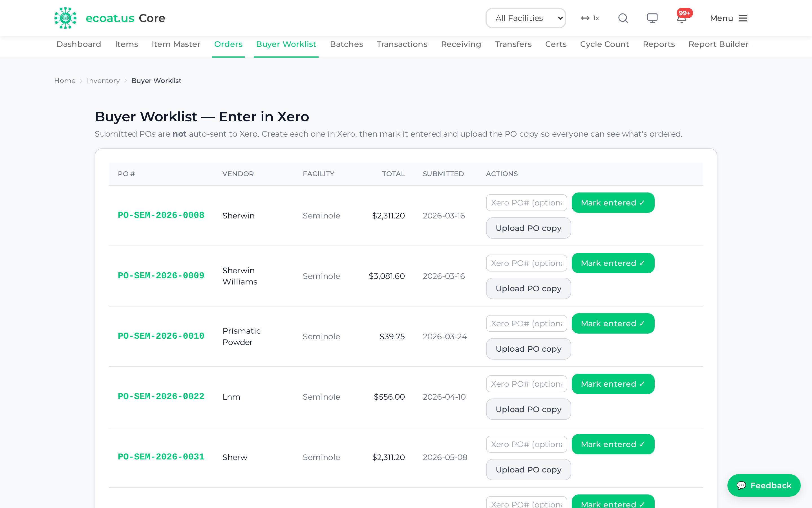Click the Inventory breadcrumb link

click(103, 81)
